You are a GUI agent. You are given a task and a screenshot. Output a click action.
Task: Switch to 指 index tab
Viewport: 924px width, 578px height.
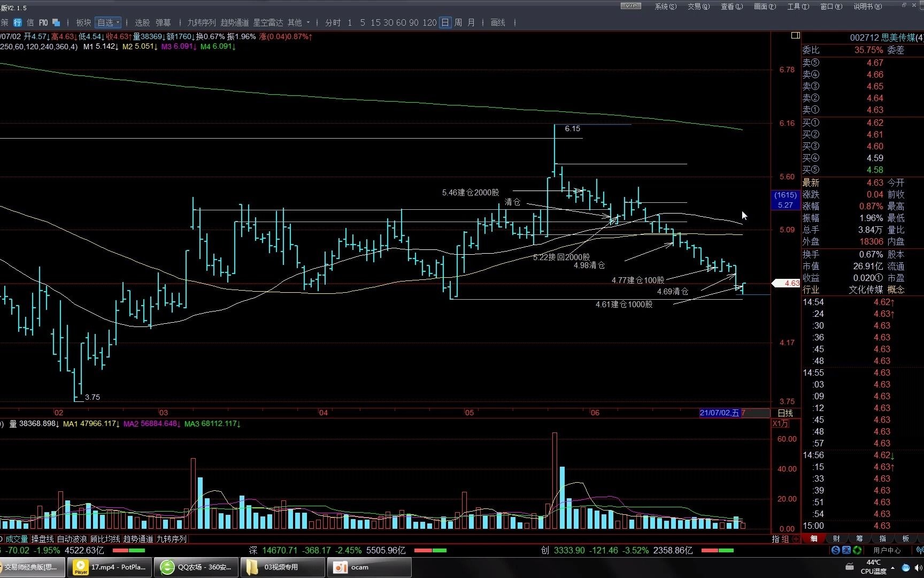click(882, 539)
